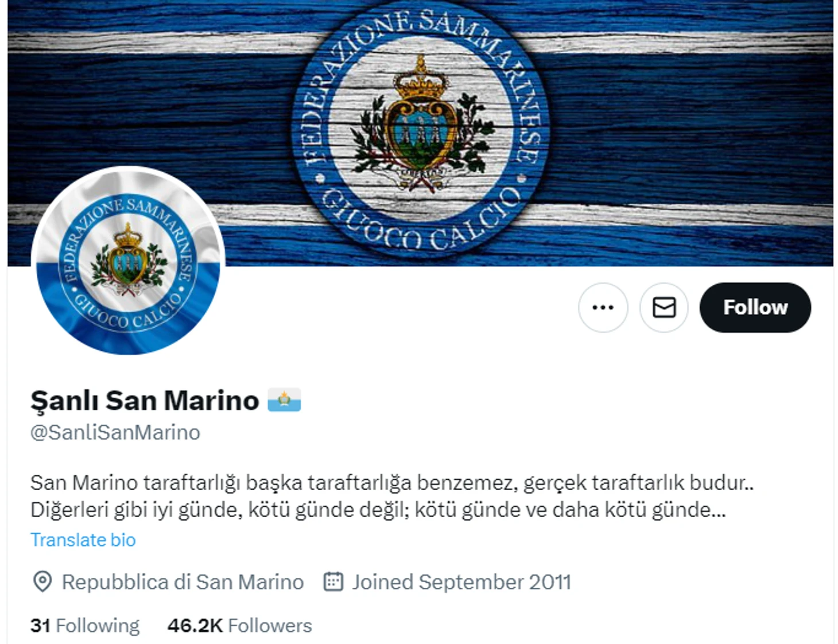Select the @SanliSanMarino handle text

coord(115,432)
